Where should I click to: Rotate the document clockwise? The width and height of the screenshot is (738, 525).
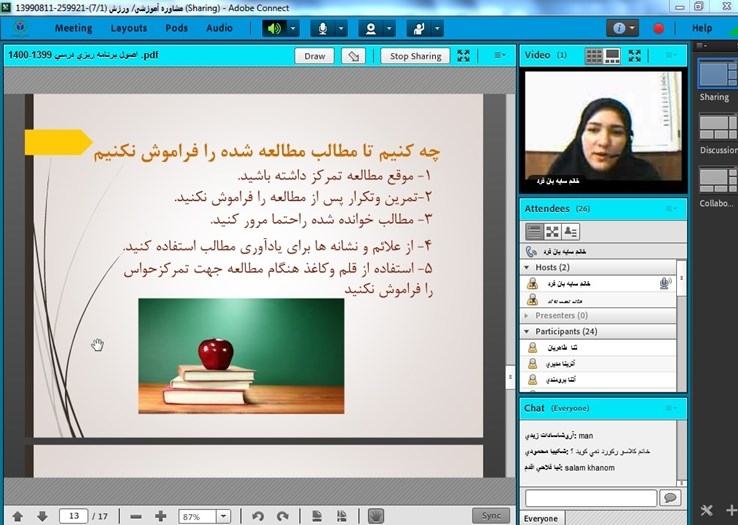pos(282,517)
